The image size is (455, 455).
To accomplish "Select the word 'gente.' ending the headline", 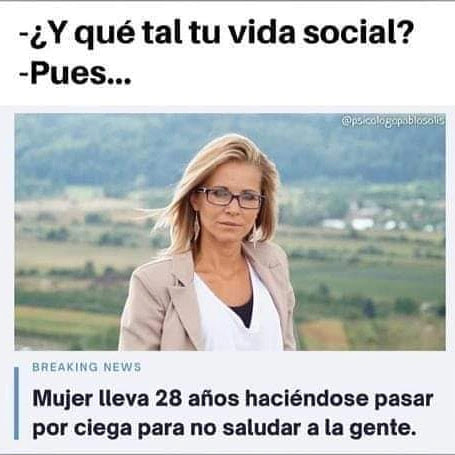I will tap(383, 429).
